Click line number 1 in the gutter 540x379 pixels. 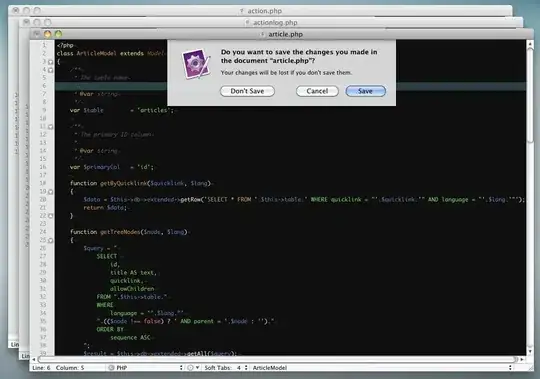click(x=44, y=45)
